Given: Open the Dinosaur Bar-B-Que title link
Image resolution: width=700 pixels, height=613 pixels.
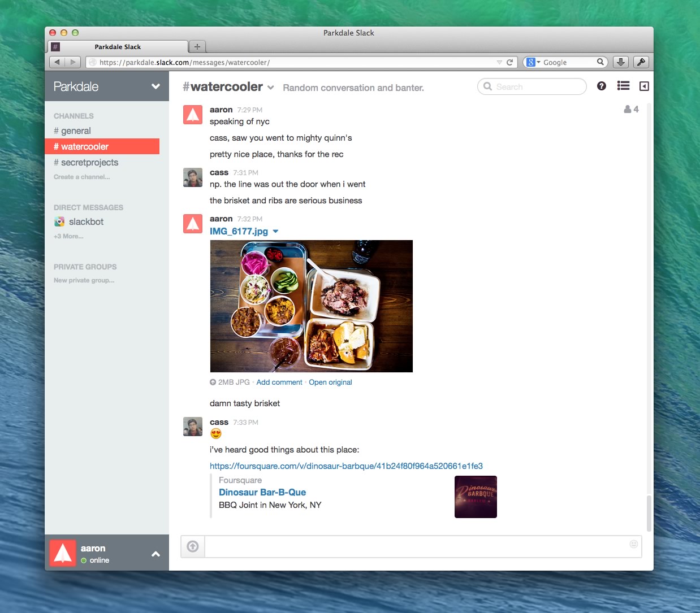Looking at the screenshot, I should pyautogui.click(x=262, y=492).
